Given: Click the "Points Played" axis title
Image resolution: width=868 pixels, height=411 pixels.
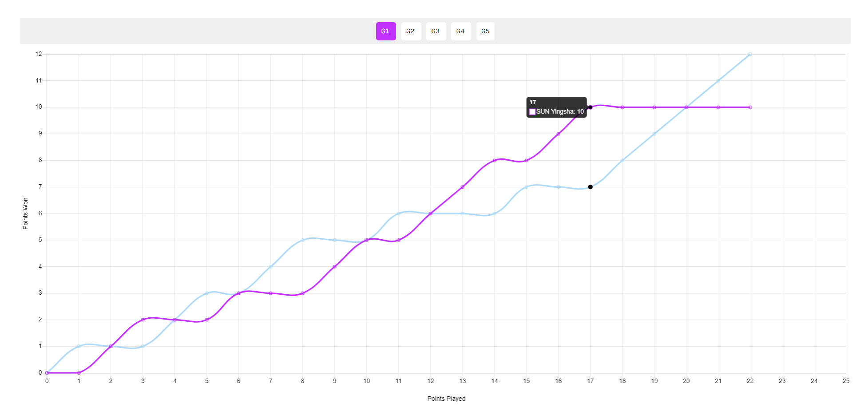Looking at the screenshot, I should pos(446,399).
